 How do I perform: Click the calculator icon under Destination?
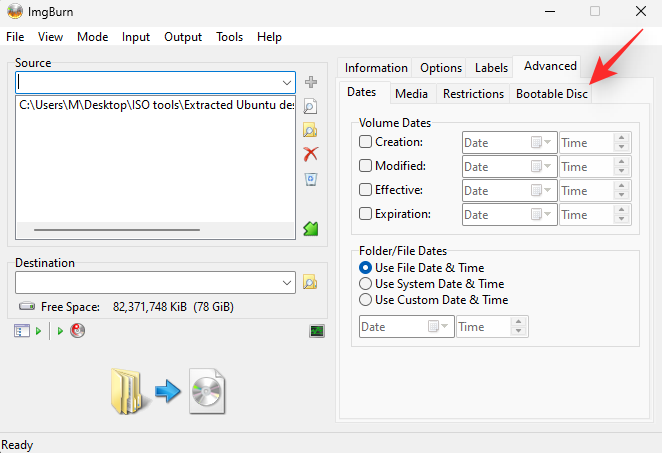pos(22,331)
